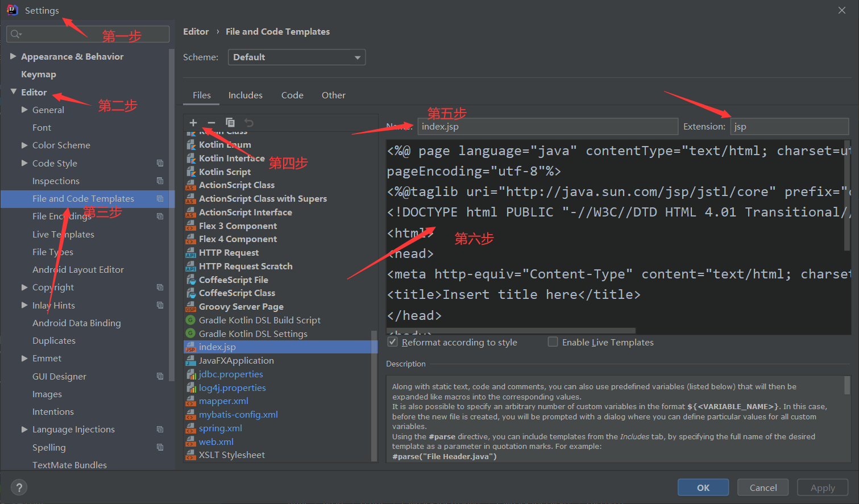Viewport: 859px width, 504px height.
Task: Collapse the Editor section in sidebar
Action: [14, 91]
